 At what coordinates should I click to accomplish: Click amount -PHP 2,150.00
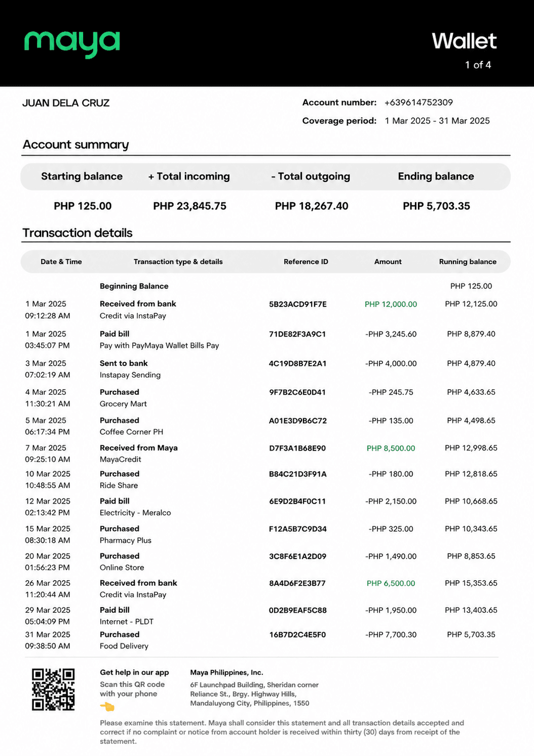coord(391,501)
